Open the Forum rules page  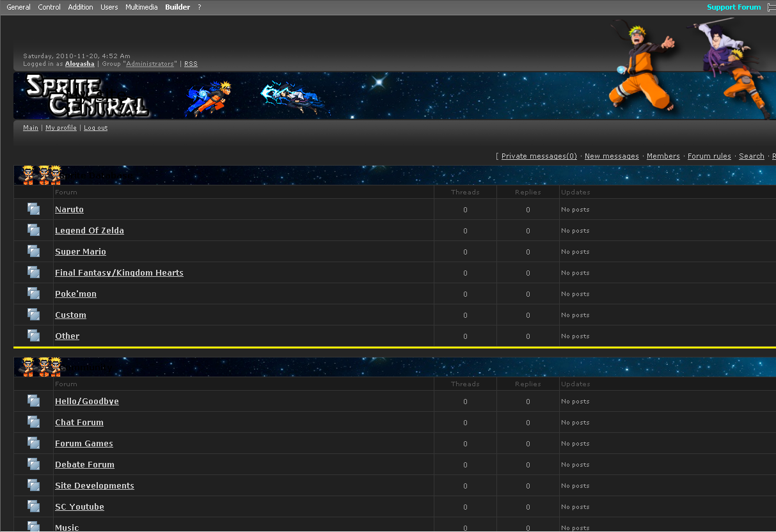point(709,157)
